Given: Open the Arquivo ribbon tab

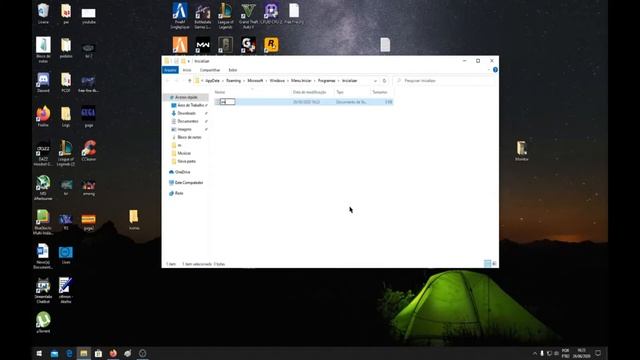Looking at the screenshot, I should pyautogui.click(x=170, y=70).
